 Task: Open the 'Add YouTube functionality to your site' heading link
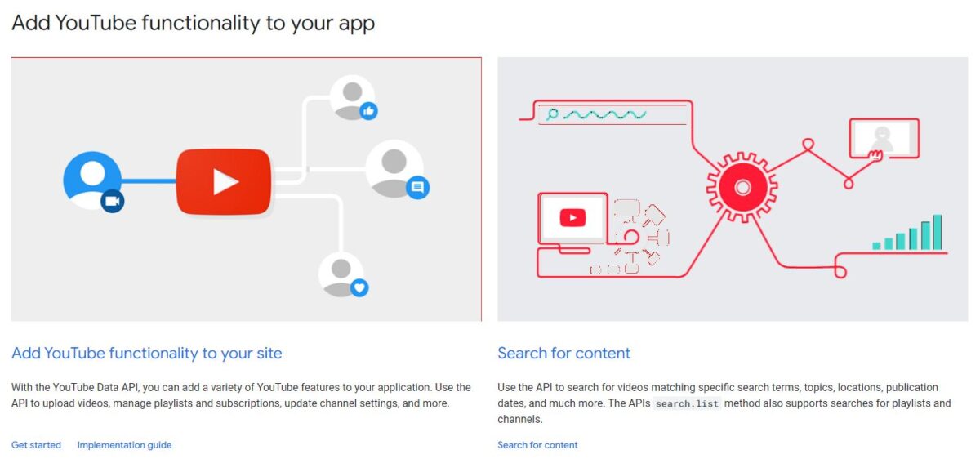point(147,354)
